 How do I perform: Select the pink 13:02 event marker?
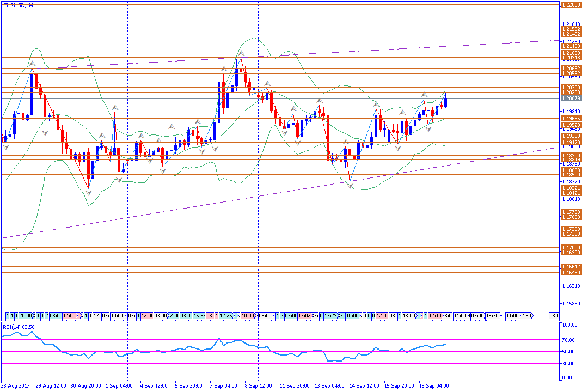304,315
